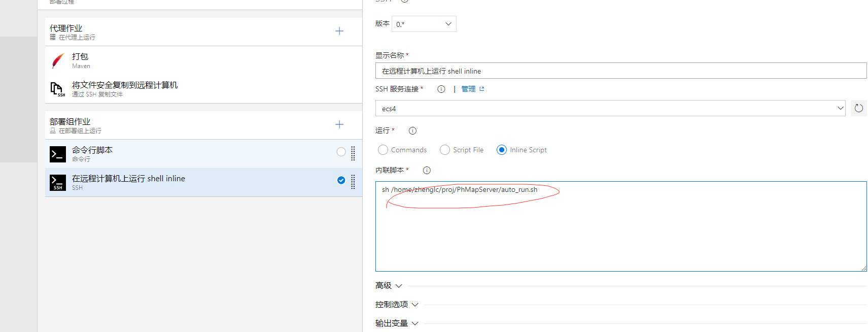Open the ecs4 SSH connection dropdown
The width and height of the screenshot is (868, 332).
[610, 108]
